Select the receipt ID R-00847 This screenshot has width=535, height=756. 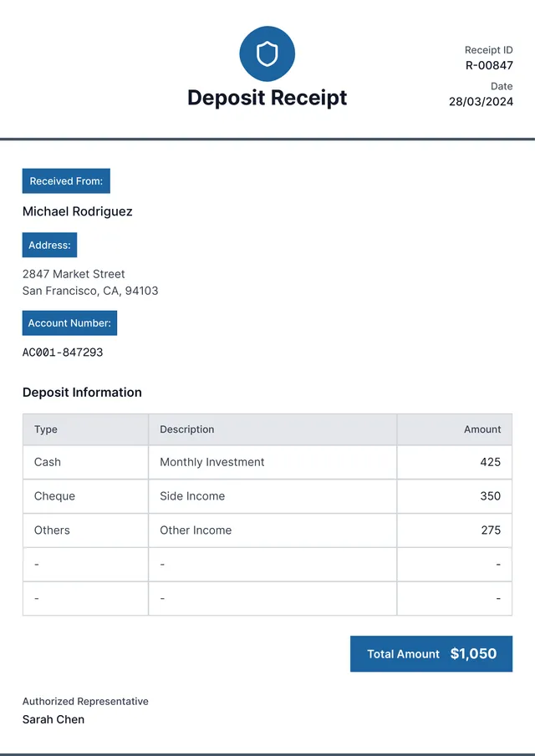(x=489, y=65)
